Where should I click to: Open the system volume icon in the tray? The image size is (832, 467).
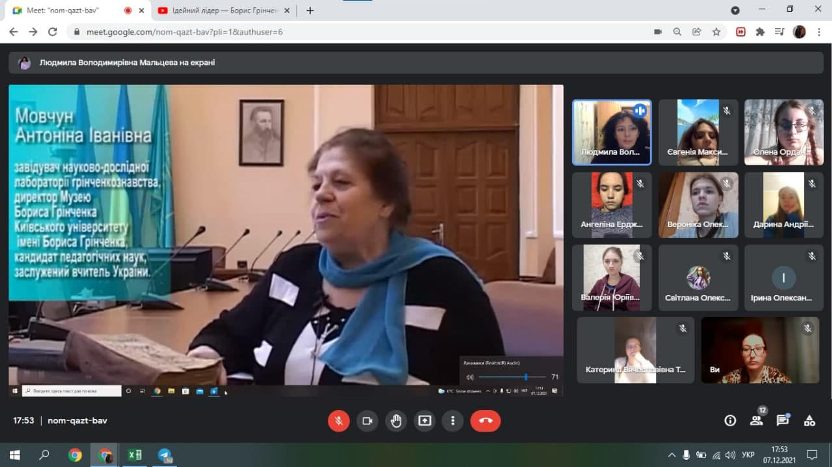[731, 455]
